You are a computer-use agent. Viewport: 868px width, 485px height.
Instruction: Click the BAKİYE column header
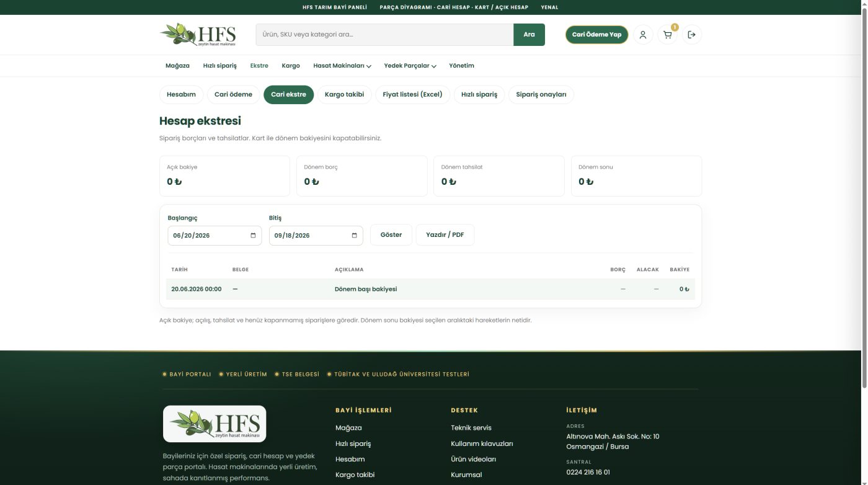coord(680,270)
